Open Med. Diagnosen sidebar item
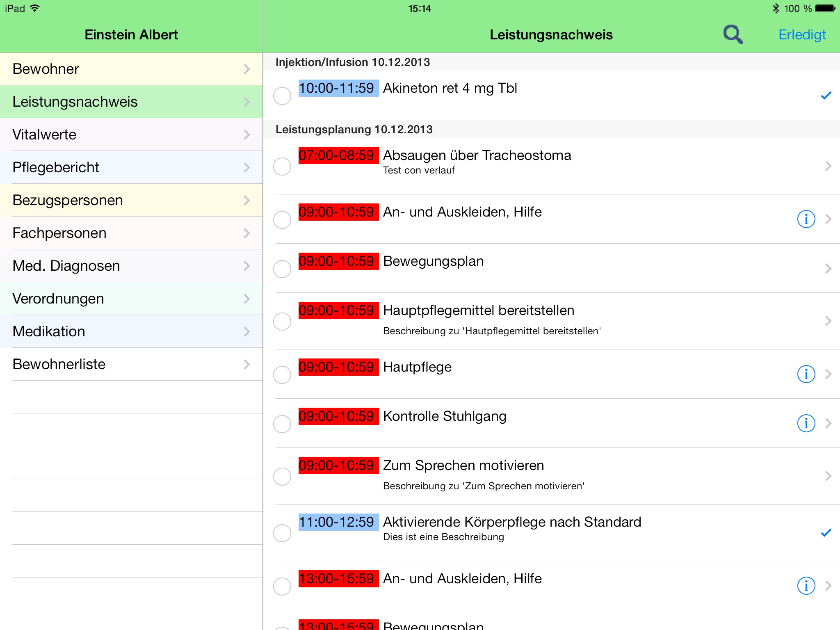The width and height of the screenshot is (840, 630). click(x=131, y=266)
